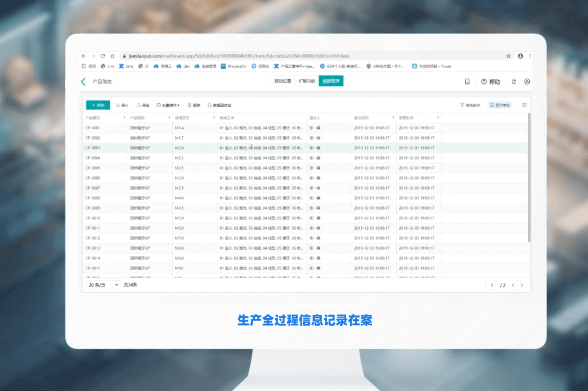Screen dimensions: 588x391
Task: Click the vertical scrollbar of the table
Action: (529, 179)
